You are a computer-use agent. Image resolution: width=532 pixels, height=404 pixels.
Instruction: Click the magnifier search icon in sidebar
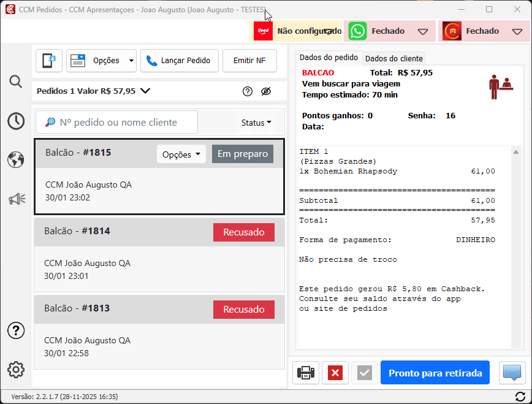pos(16,82)
